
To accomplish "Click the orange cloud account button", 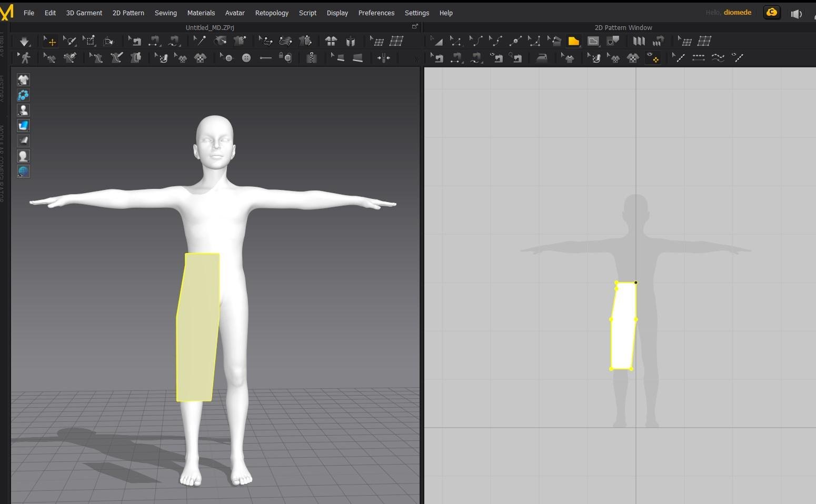I will pyautogui.click(x=771, y=13).
